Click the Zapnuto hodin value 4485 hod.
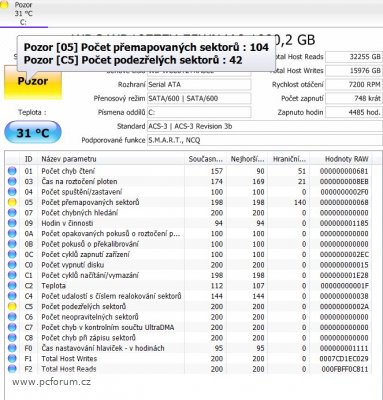This screenshot has width=383, height=400. pos(354,112)
